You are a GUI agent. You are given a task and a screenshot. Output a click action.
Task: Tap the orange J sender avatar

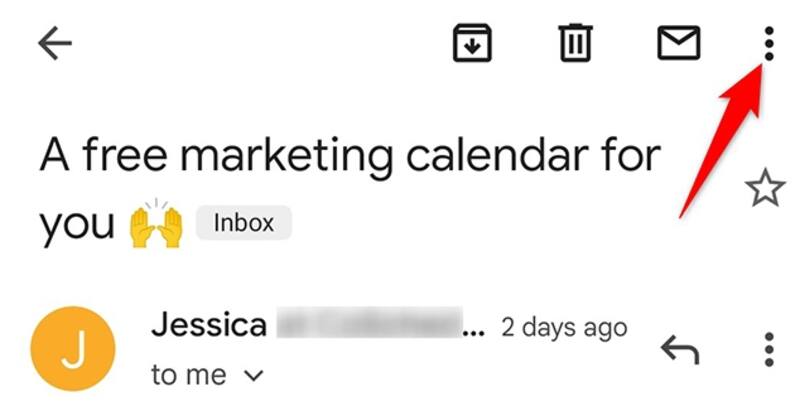tap(73, 349)
